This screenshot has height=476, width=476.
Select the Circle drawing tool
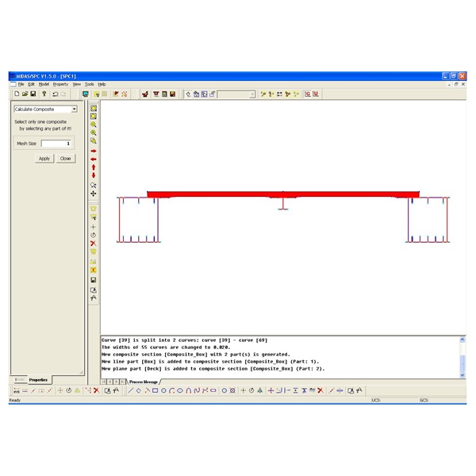(x=163, y=390)
